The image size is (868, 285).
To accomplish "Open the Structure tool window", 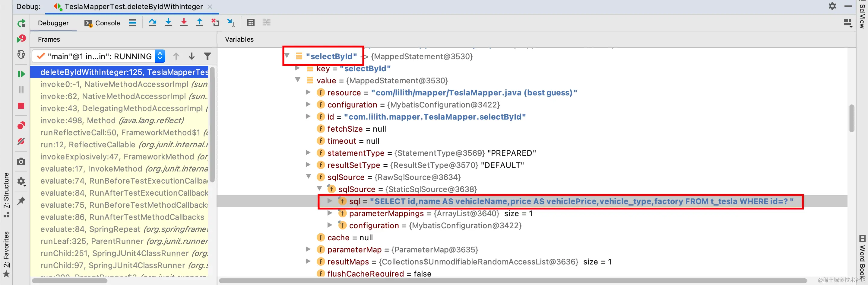I will click(x=6, y=195).
